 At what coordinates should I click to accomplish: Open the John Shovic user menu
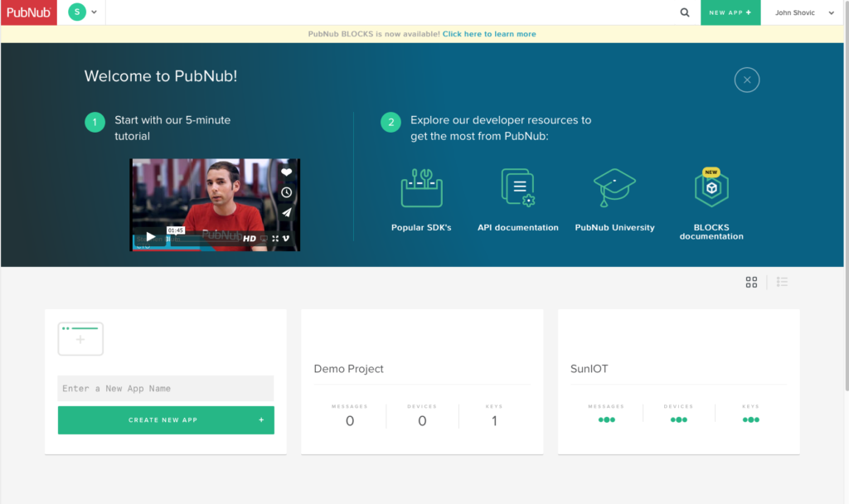(804, 12)
